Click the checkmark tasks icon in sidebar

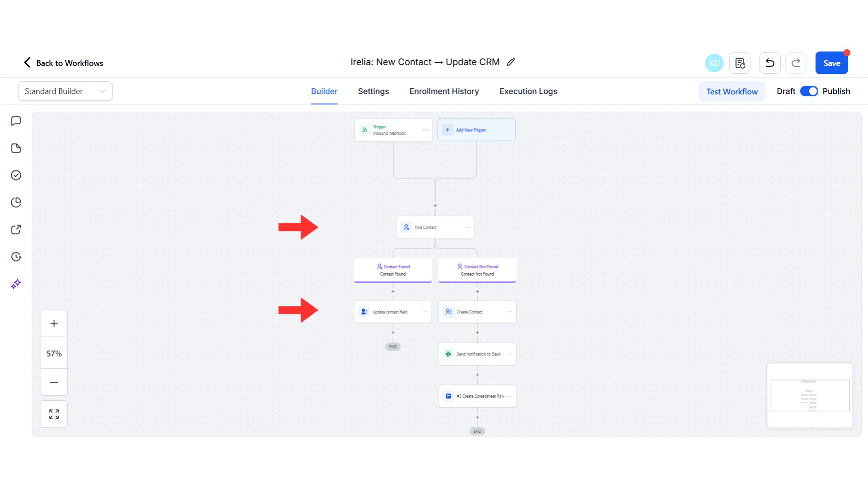[x=16, y=175]
